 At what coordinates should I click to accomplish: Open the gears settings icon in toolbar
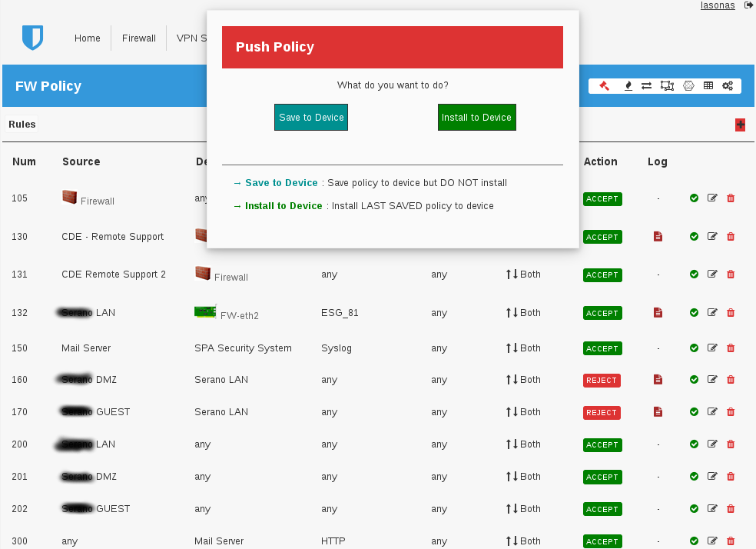point(728,86)
